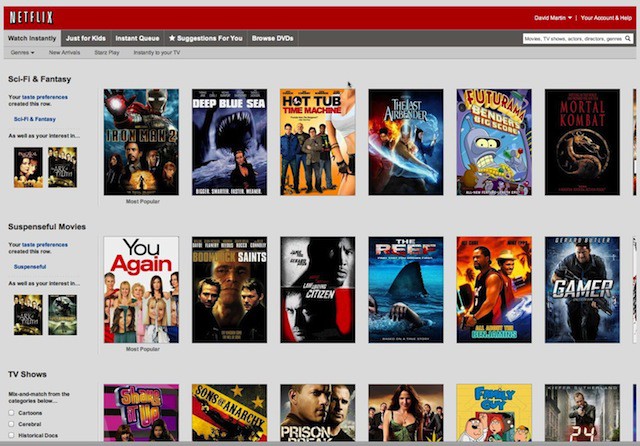Open the Suggestions For You tab

206,38
